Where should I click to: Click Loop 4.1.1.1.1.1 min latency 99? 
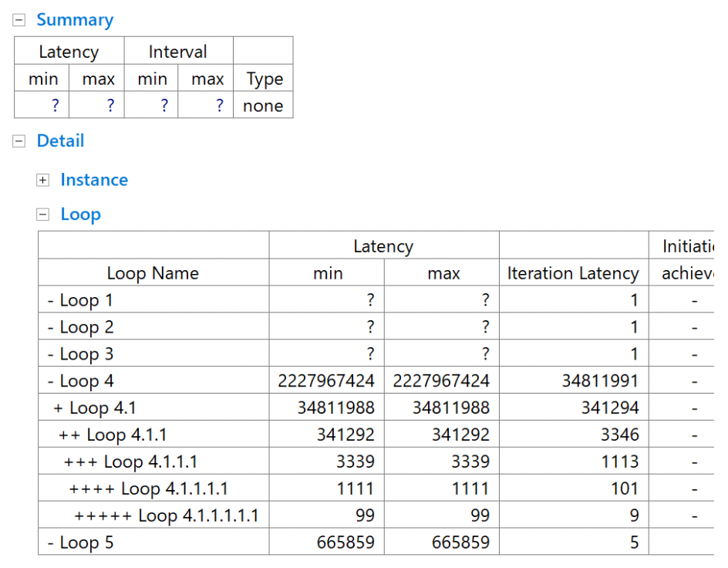click(365, 516)
